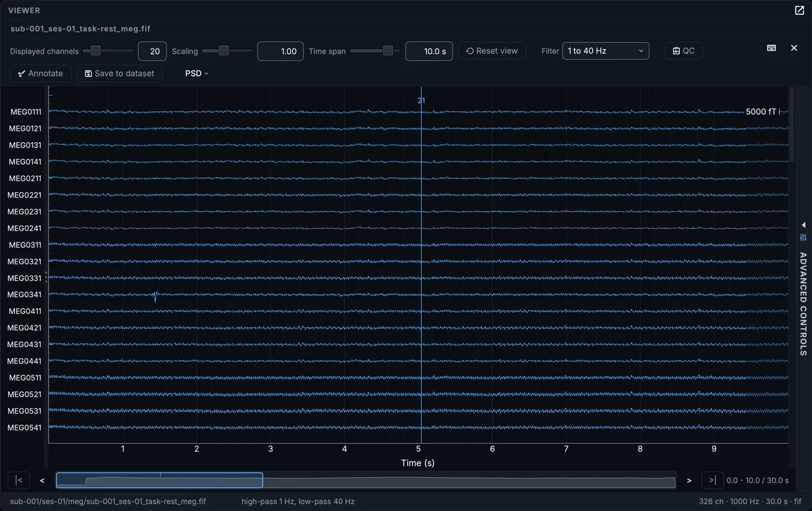Viewport: 812px width, 511px height.
Task: Jump to the start of the recording
Action: 19,480
